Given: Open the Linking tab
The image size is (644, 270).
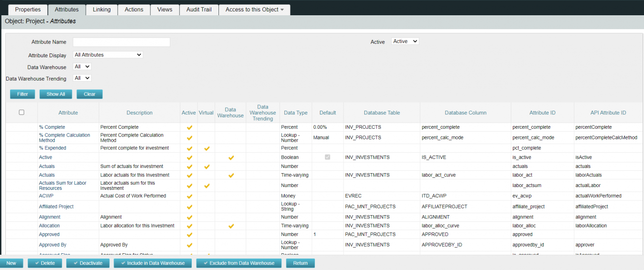Looking at the screenshot, I should (x=102, y=10).
